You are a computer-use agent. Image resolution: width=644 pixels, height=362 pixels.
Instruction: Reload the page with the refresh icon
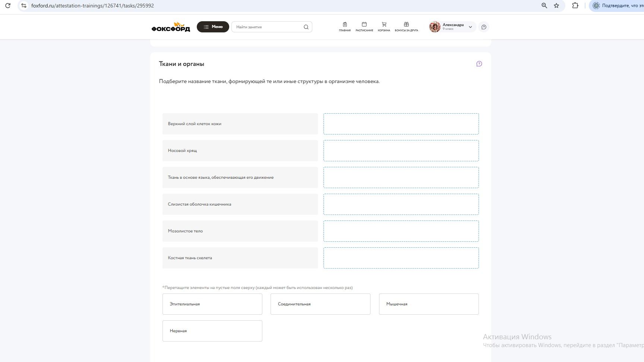pyautogui.click(x=8, y=6)
